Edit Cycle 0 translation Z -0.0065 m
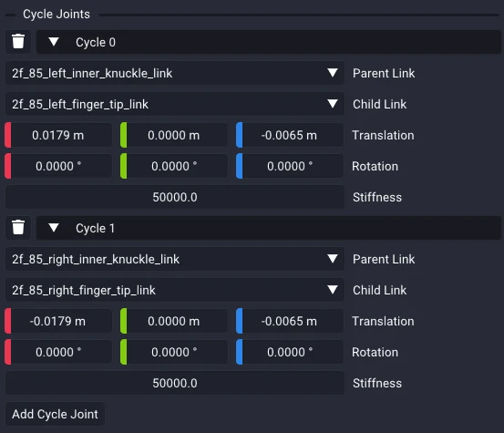 pyautogui.click(x=290, y=135)
